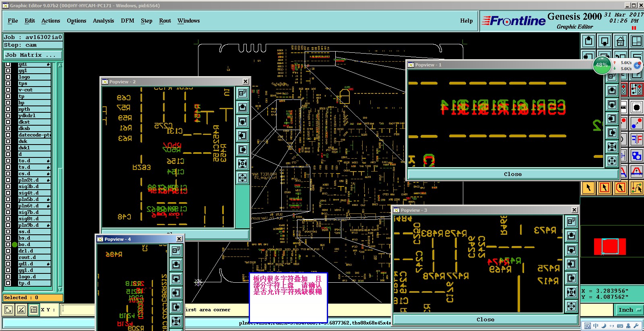Screen dimensions: 644x331
Task: Zoom in using Popview 2 arrows-inward icon
Action: (242, 164)
